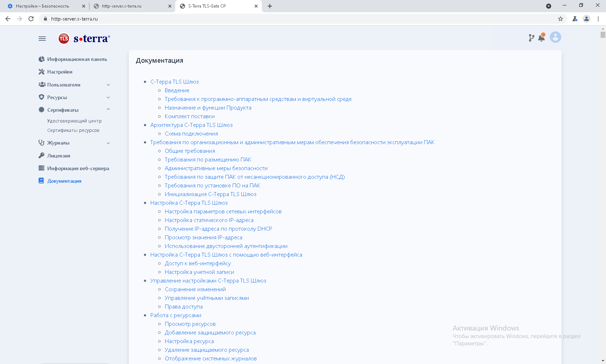The height and width of the screenshot is (364, 606).
Task: Click the page vertical scrollbar thumb
Action: [x=603, y=35]
